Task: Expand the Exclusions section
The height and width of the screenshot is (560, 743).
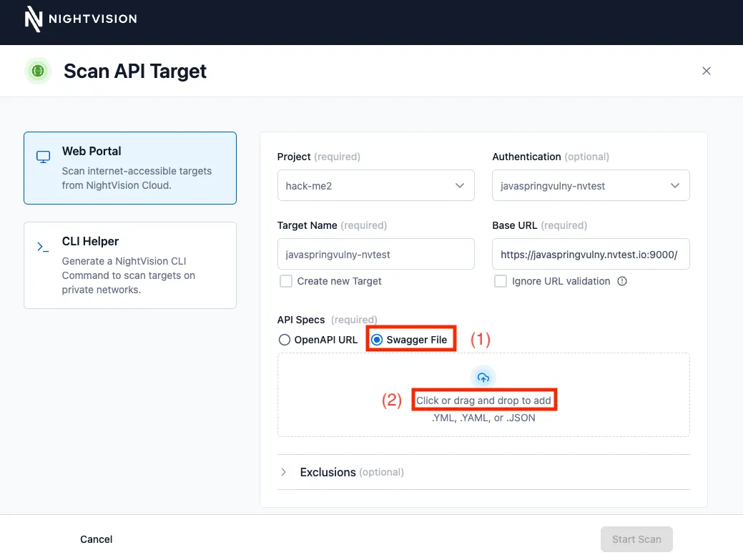Action: tap(484, 472)
